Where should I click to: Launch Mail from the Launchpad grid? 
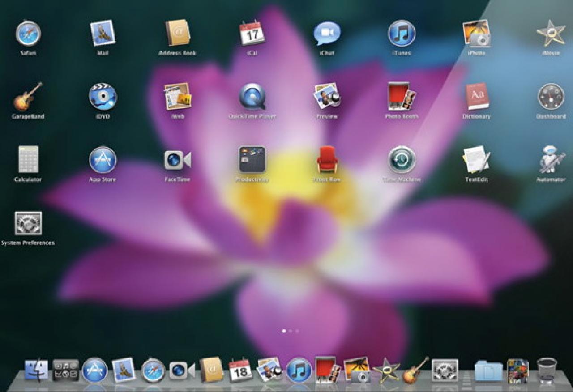[x=103, y=33]
